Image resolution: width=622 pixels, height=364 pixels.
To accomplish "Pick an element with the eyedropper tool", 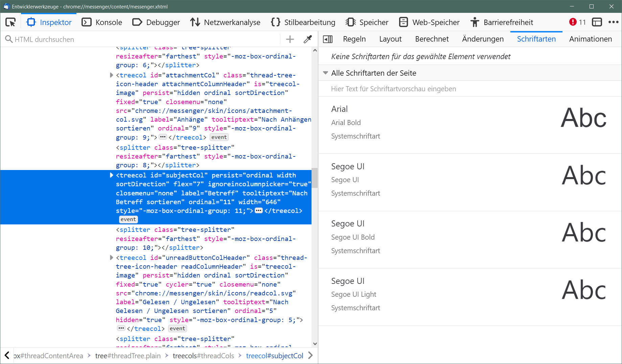I will click(308, 39).
